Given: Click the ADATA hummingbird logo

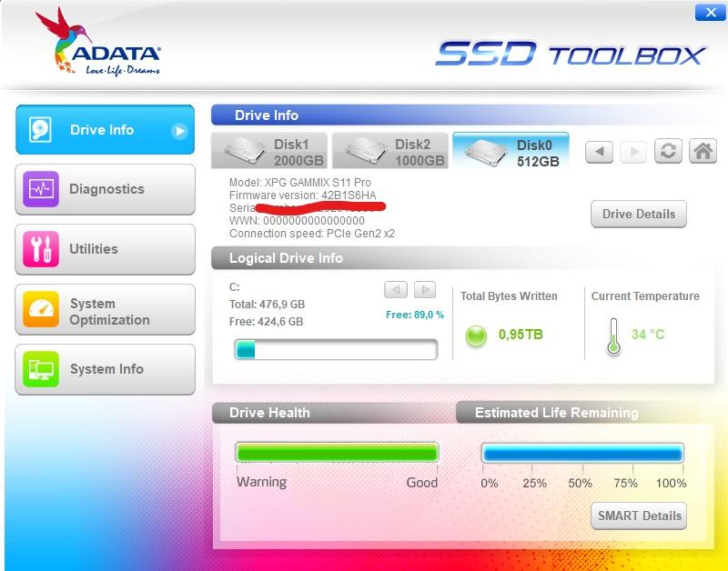Looking at the screenshot, I should [98, 42].
